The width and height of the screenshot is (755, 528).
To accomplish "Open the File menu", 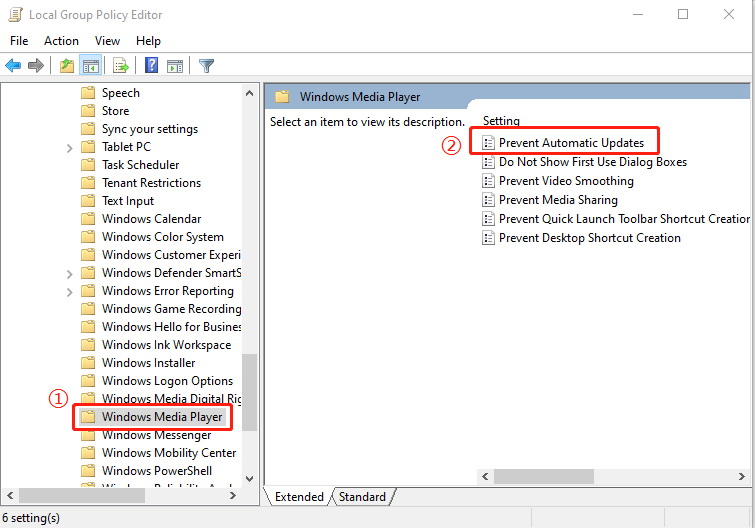I will pos(19,41).
